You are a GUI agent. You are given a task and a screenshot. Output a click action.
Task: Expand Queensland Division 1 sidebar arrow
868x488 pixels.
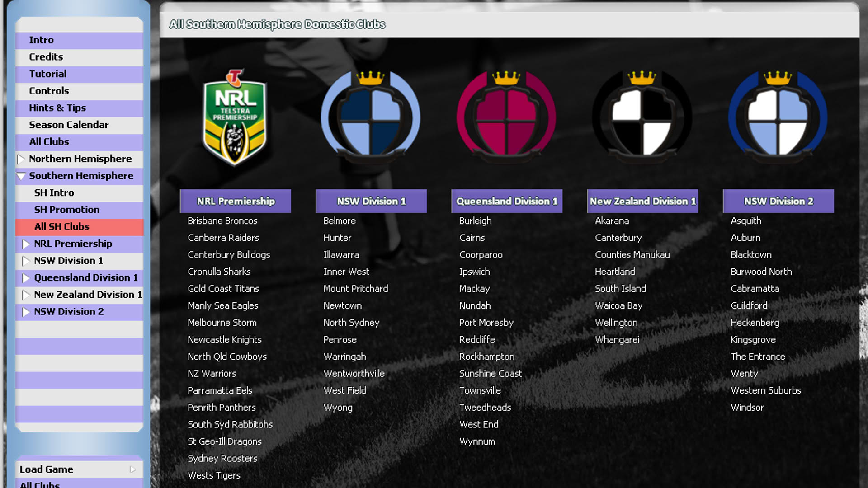[x=26, y=278]
